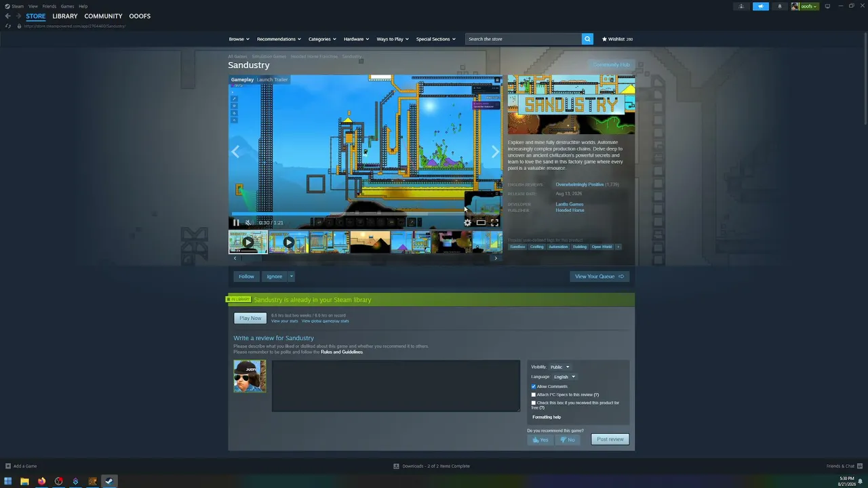Click the plus button to add a tag
Screen dimensions: 868x488
pos(618,247)
